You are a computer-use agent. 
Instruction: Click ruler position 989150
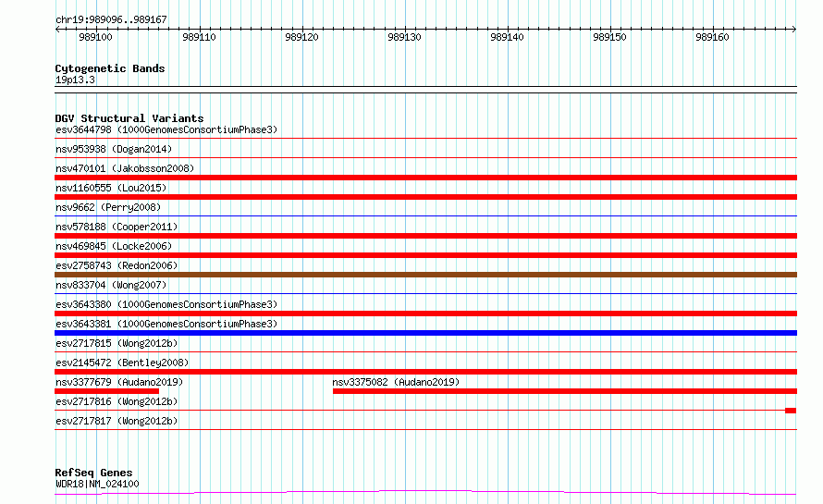[609, 37]
